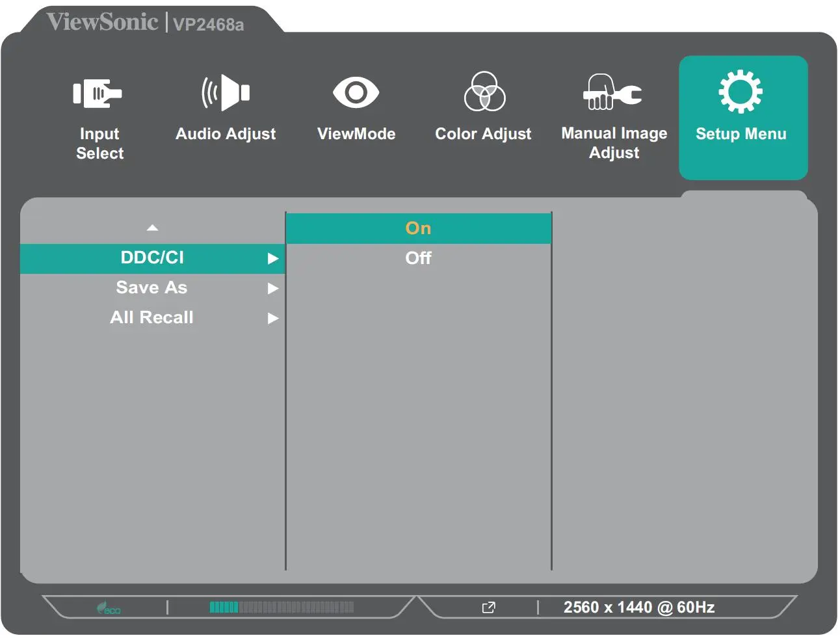This screenshot has width=840, height=638.
Task: Choose the Manual Image Adjust menu label
Action: point(614,143)
